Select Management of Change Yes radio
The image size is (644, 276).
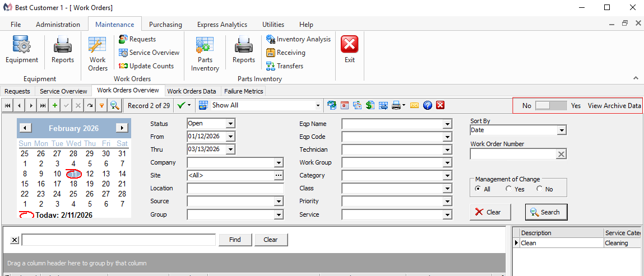coord(508,189)
